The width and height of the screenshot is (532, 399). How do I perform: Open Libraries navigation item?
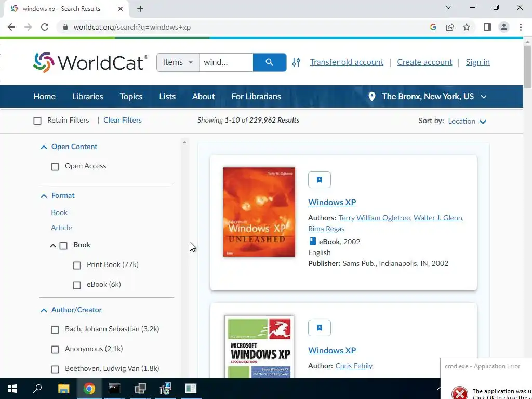click(x=87, y=96)
